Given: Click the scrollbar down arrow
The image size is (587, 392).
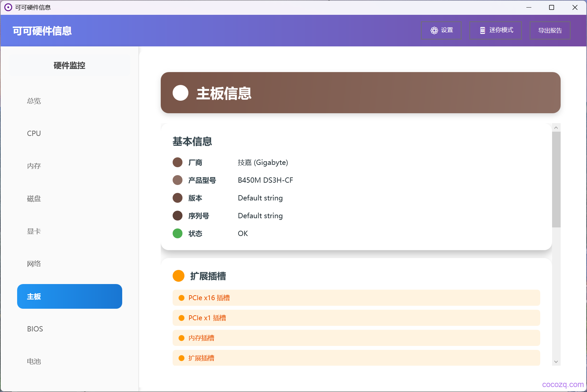Looking at the screenshot, I should (556, 362).
